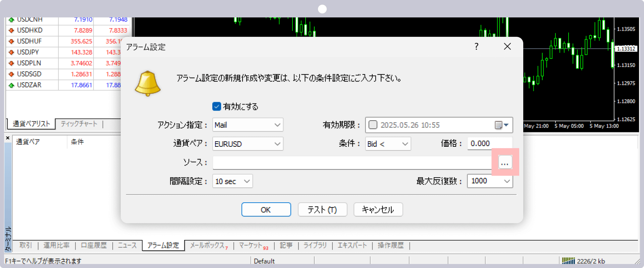Open the アクション指定 Mail dropdown
Image resolution: width=644 pixels, height=268 pixels.
[x=248, y=125]
